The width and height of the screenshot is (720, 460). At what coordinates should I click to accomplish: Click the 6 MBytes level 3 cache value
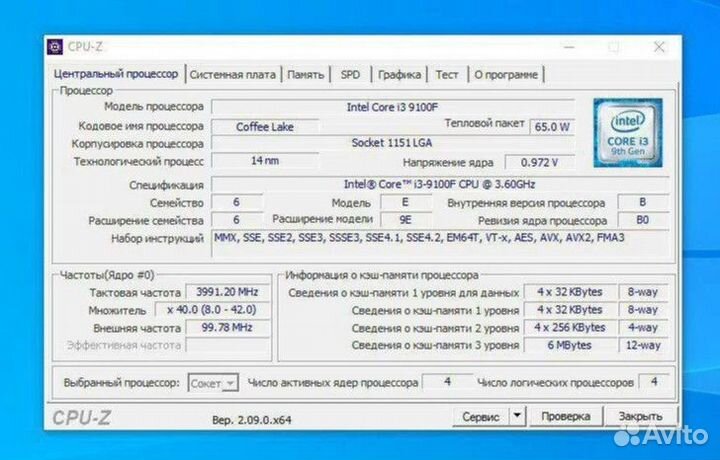point(569,345)
